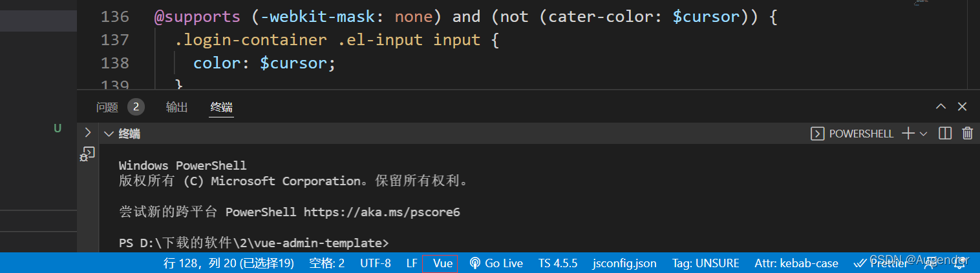Switch to the 问题 tab
Screen dimensions: 980x273
[107, 107]
